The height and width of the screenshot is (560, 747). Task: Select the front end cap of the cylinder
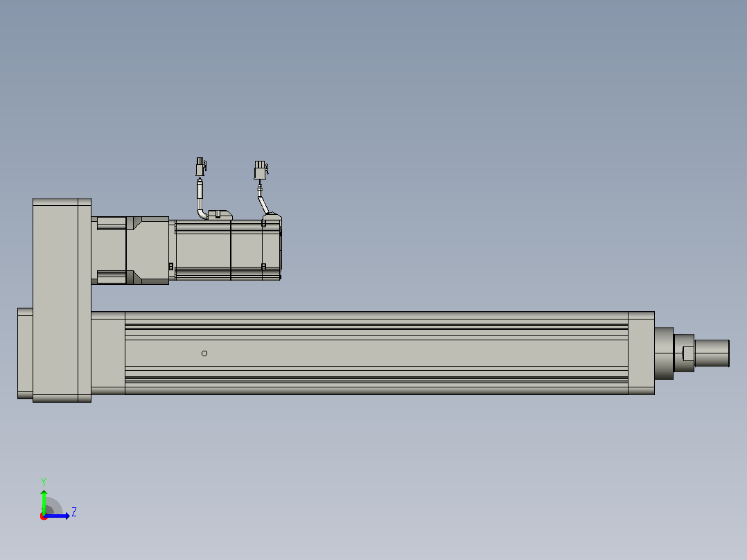point(641,353)
